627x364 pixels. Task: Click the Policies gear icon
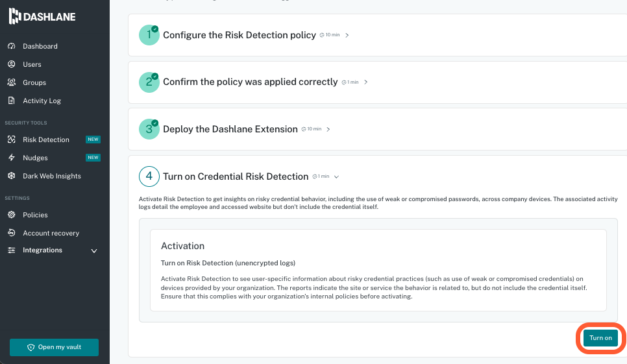11,215
